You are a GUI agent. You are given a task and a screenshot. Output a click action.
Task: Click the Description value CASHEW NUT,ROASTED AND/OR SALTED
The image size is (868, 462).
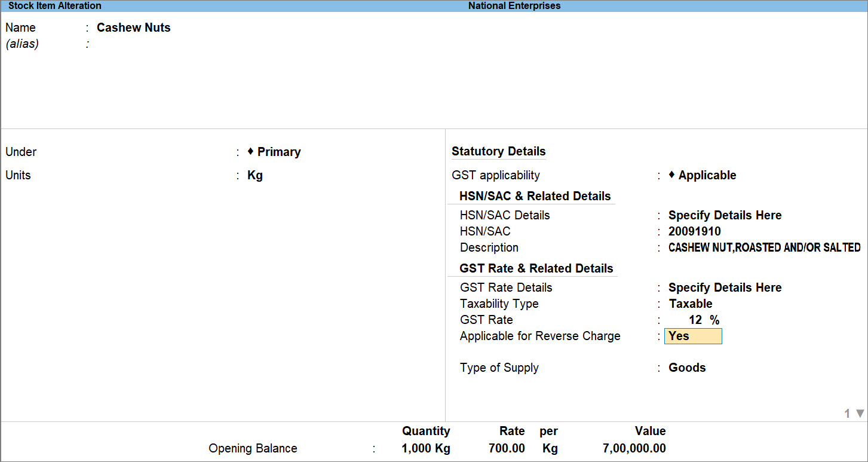(x=765, y=247)
